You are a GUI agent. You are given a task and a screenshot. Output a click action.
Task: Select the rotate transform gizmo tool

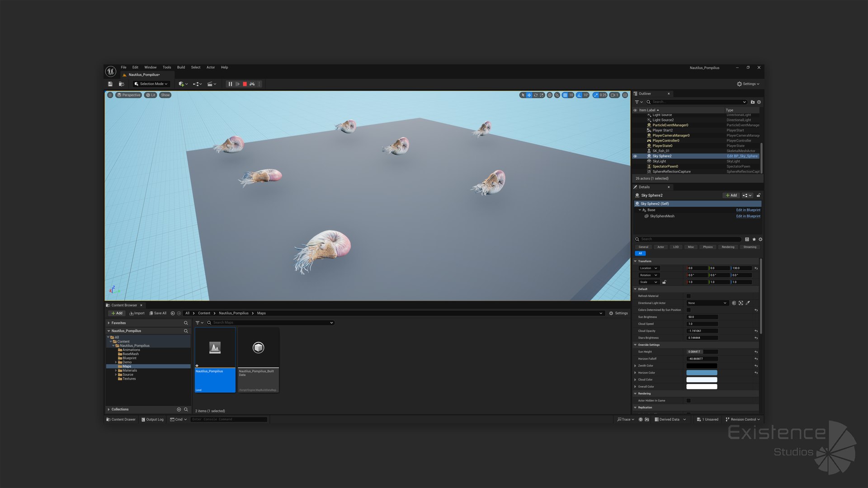(535, 95)
